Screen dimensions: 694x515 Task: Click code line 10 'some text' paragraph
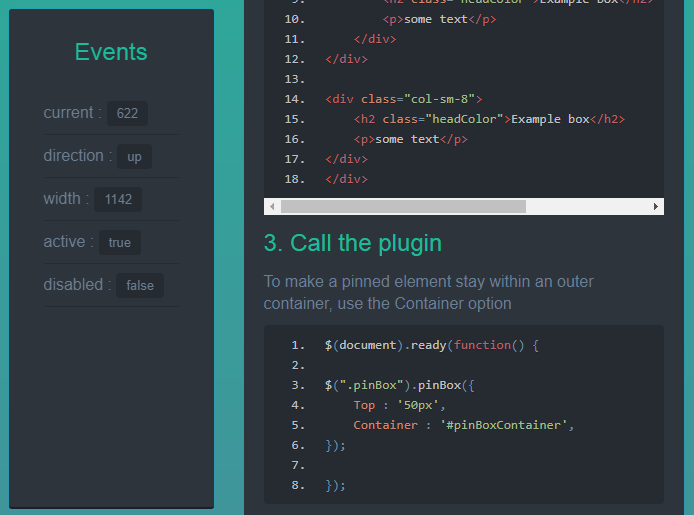[439, 19]
